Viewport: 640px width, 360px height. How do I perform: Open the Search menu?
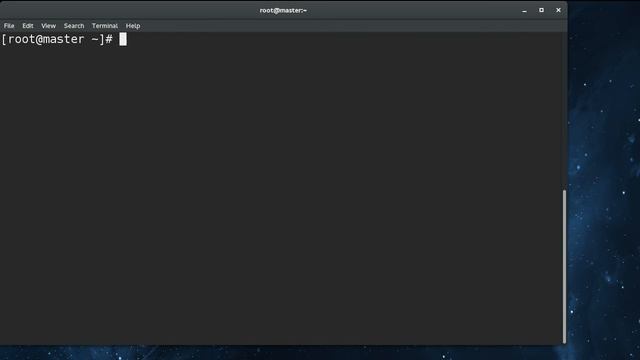click(x=74, y=26)
